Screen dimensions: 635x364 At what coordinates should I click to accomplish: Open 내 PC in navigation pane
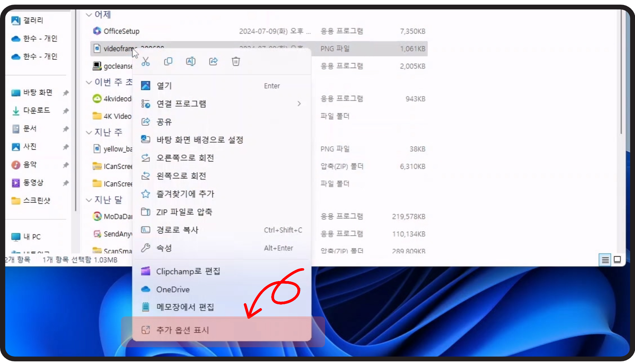click(32, 237)
